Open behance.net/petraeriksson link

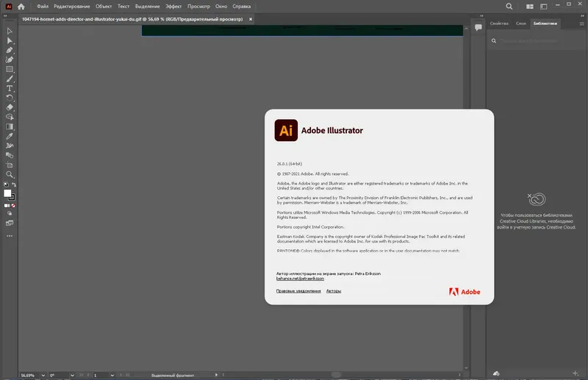pos(300,279)
